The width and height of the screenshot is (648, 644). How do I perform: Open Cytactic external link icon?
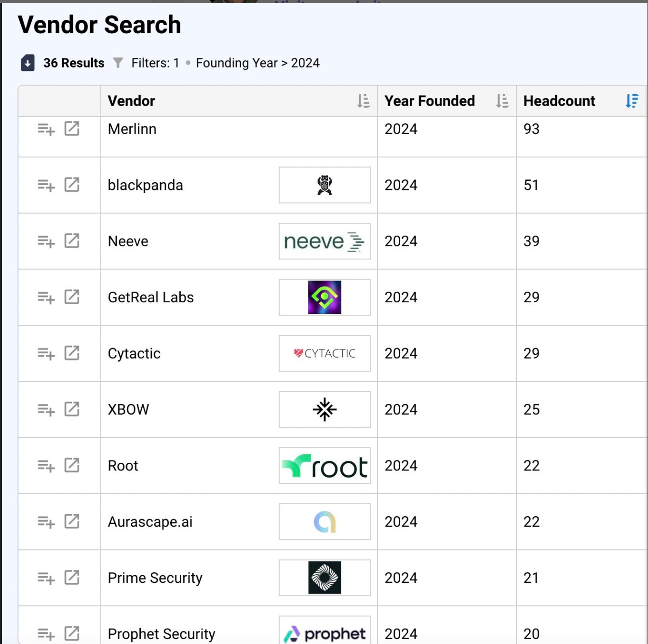click(x=72, y=353)
